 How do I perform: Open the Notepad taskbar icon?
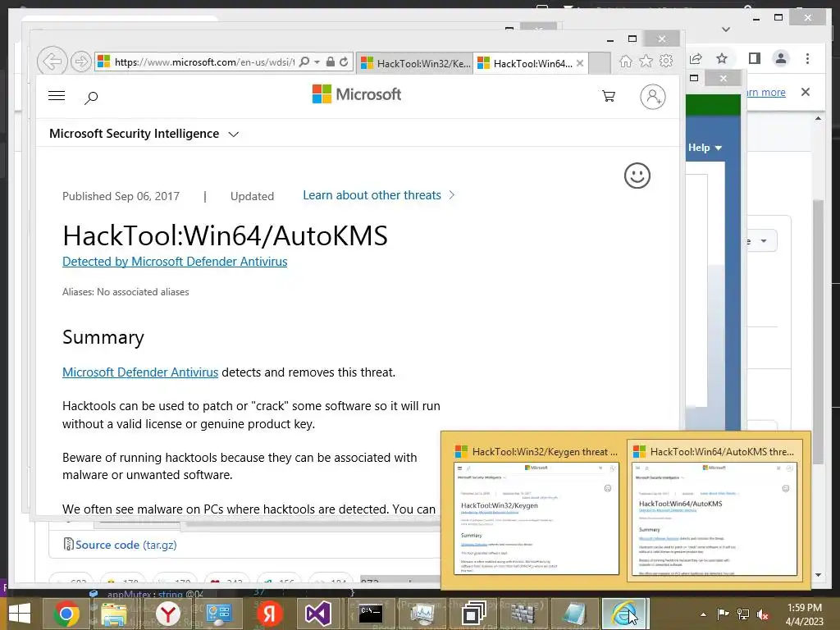(573, 614)
